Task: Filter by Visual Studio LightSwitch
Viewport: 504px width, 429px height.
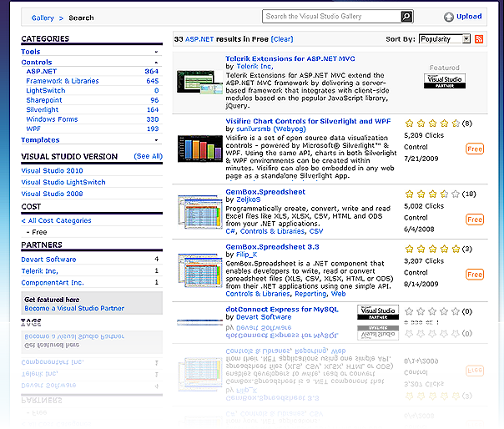Action: [x=63, y=182]
